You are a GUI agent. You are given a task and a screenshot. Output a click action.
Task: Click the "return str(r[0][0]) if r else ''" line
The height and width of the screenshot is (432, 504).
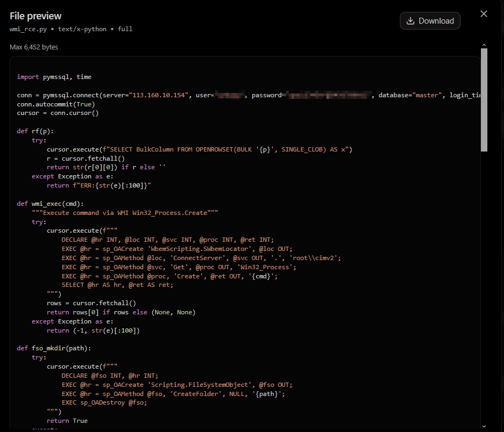point(106,167)
